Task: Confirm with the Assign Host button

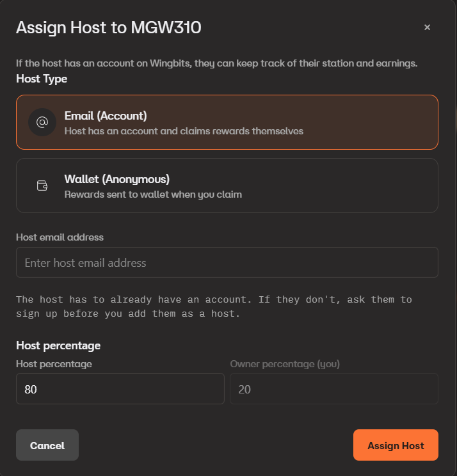Action: click(x=395, y=445)
